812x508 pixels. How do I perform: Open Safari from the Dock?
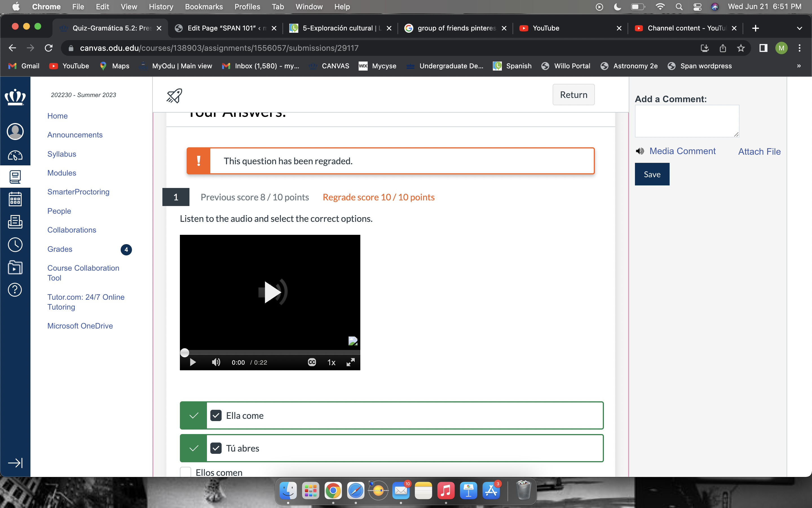coord(356,491)
